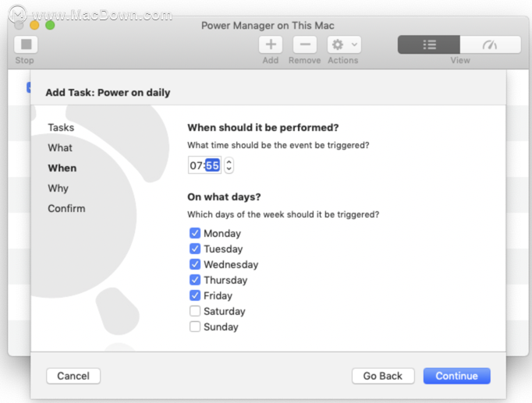
Task: Switch to gauge view icon
Action: pyautogui.click(x=491, y=44)
